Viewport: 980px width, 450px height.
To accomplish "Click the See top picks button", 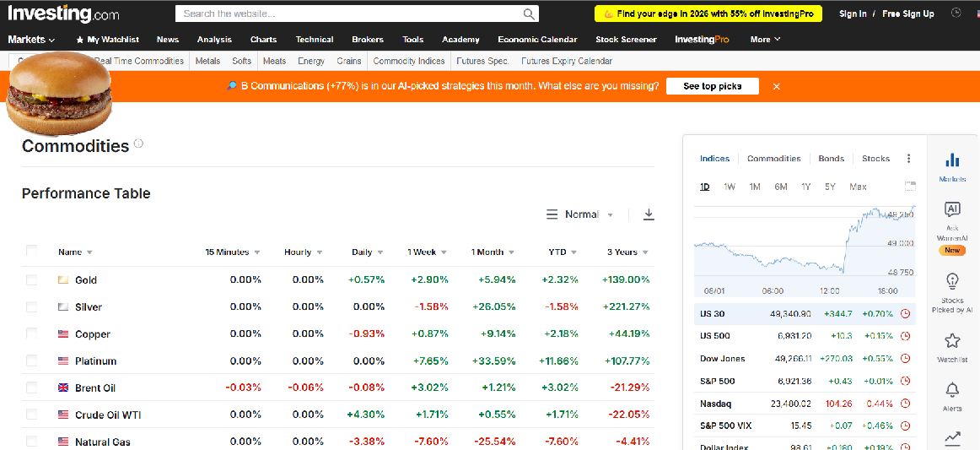I will (x=712, y=86).
